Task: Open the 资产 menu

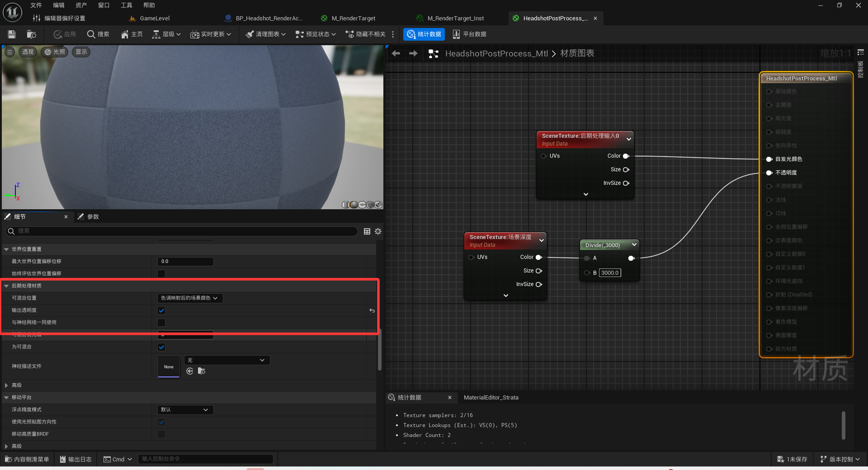Action: [x=81, y=5]
